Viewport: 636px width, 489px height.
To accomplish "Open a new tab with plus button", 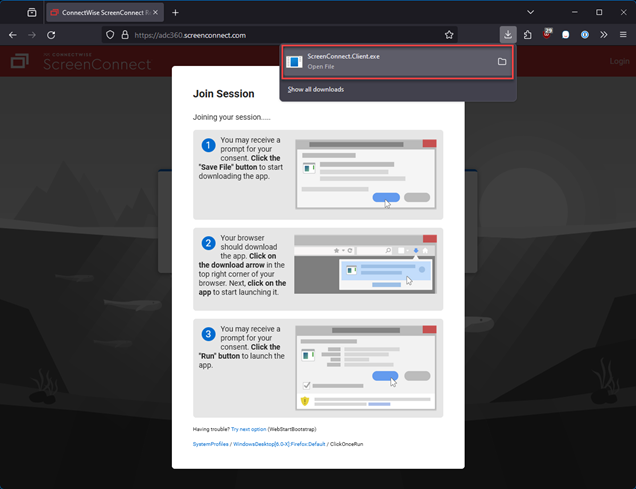I will pyautogui.click(x=175, y=13).
